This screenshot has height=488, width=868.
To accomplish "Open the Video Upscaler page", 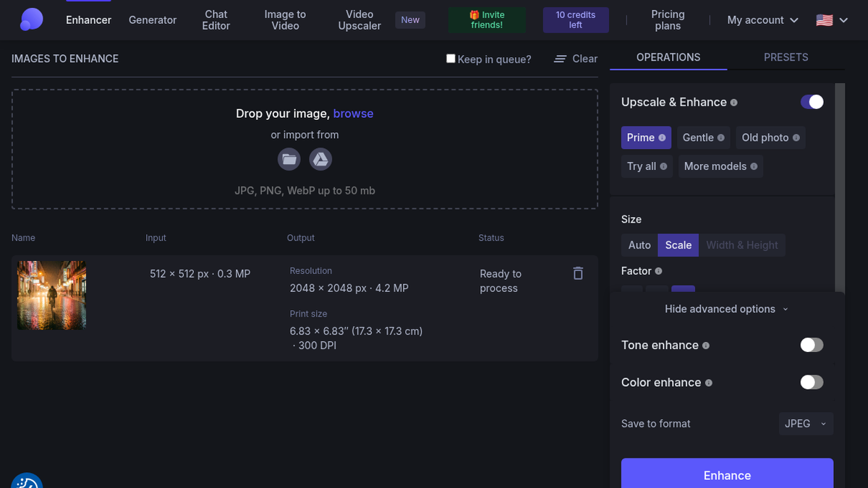I will coord(359,20).
